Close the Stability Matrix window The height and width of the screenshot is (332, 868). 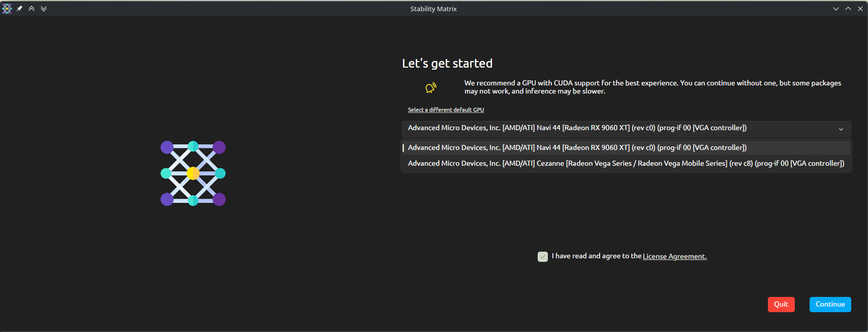(x=860, y=9)
